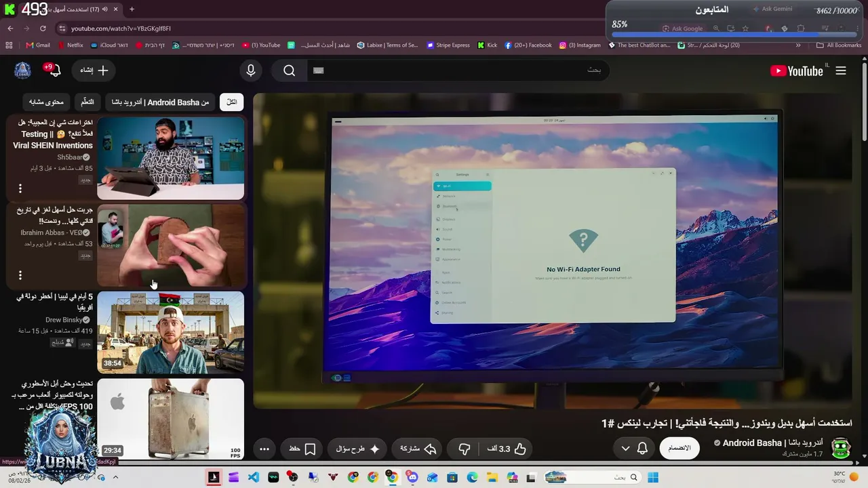Viewport: 868px width, 488px height.
Task: Click the 'حفظ' save button
Action: coord(302,449)
